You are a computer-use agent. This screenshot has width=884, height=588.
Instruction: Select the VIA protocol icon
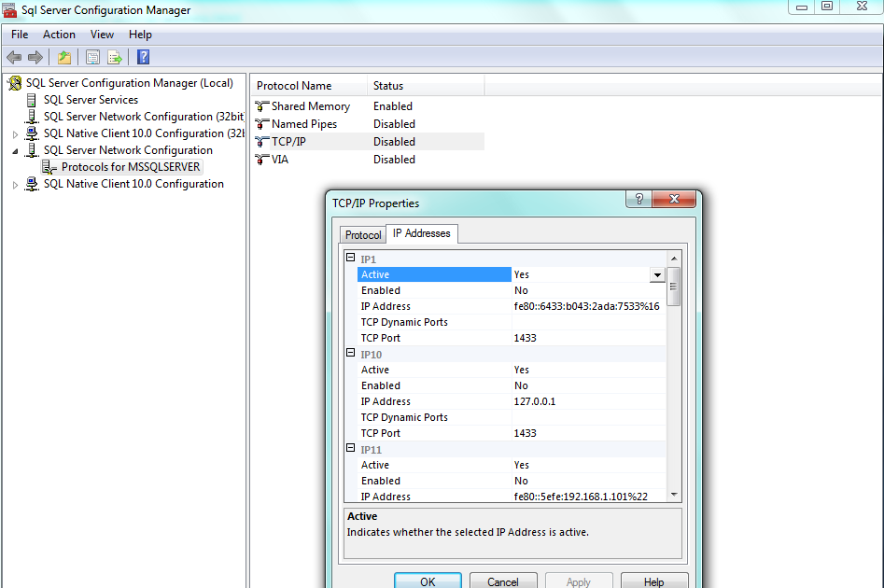[x=262, y=160]
